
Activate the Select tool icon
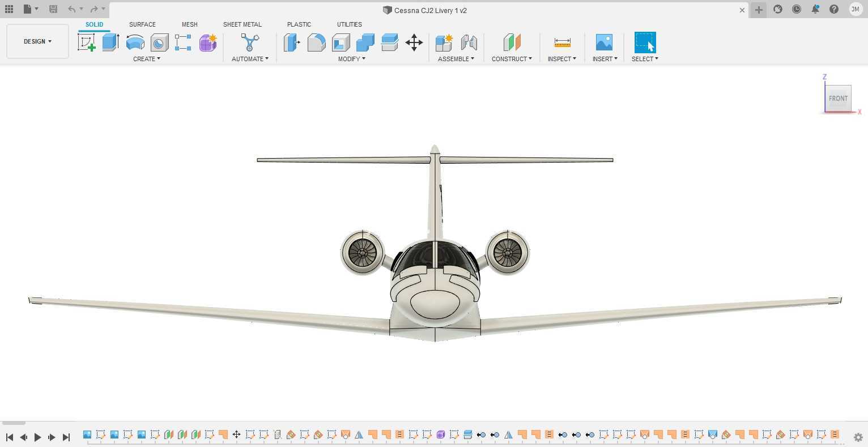645,42
